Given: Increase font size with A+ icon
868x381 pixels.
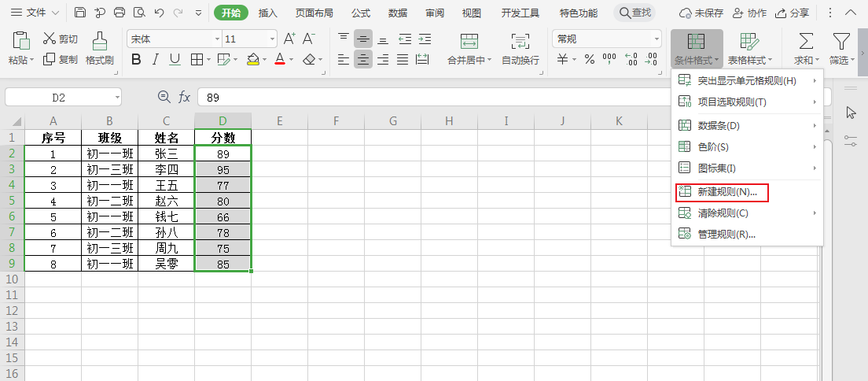Looking at the screenshot, I should click(289, 39).
